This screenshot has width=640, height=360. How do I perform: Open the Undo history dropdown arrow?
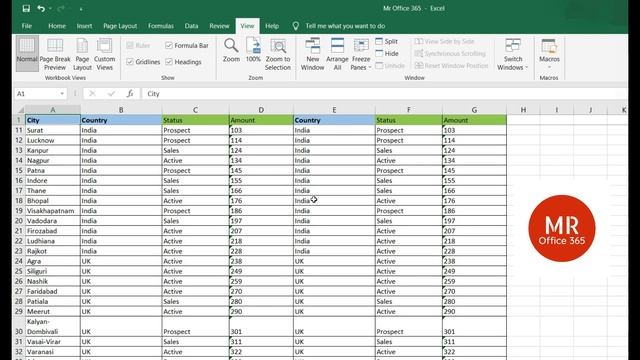(50, 8)
